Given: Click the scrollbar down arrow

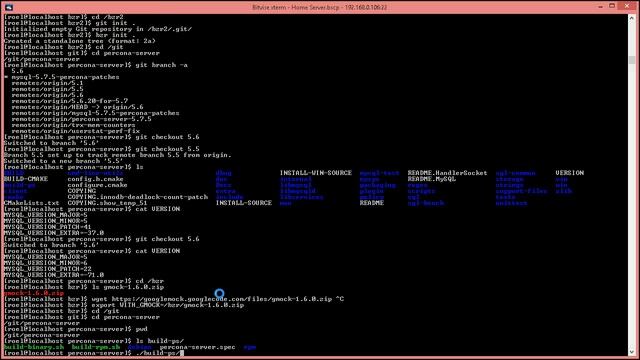Looking at the screenshot, I should (x=631, y=352).
